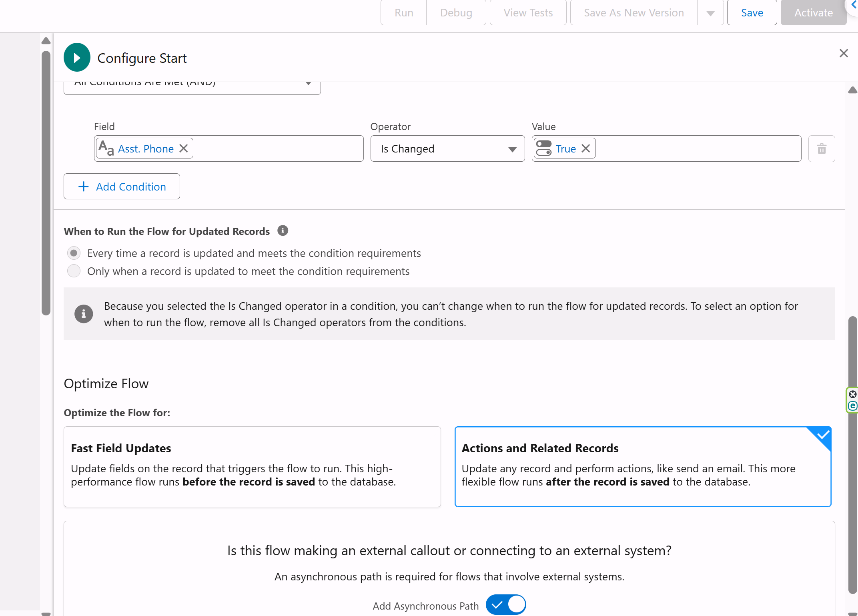The height and width of the screenshot is (616, 858).
Task: Choose Actions and Related Records card
Action: click(x=643, y=467)
